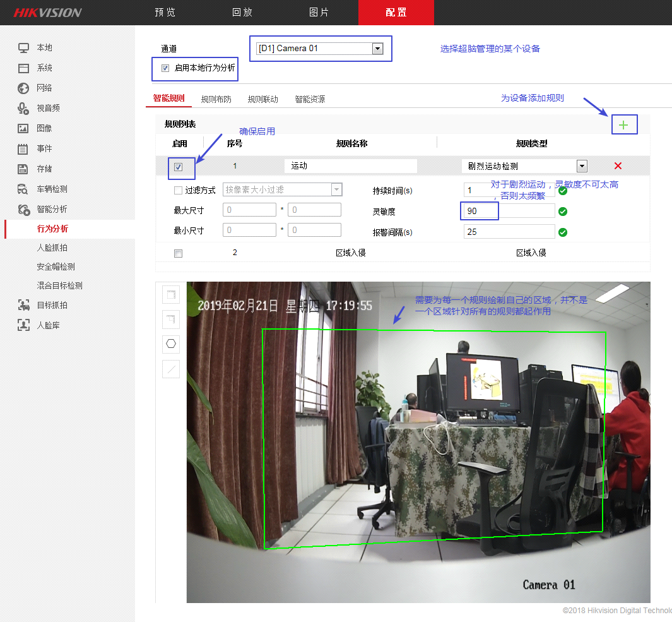Select the hexagon polygon drawing tool
The image size is (672, 622).
(170, 344)
